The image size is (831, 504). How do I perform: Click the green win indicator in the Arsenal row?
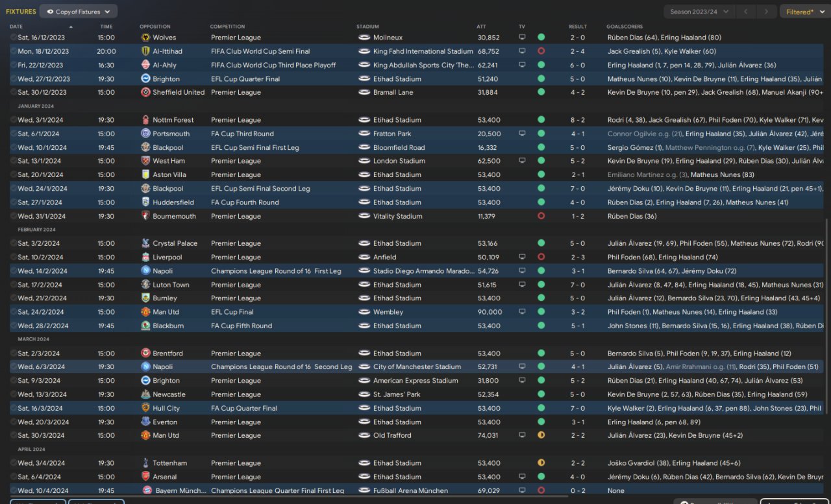541,477
